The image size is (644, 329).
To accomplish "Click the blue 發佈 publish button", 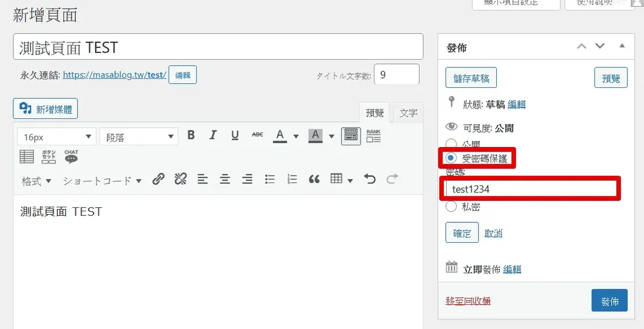I will [609, 301].
